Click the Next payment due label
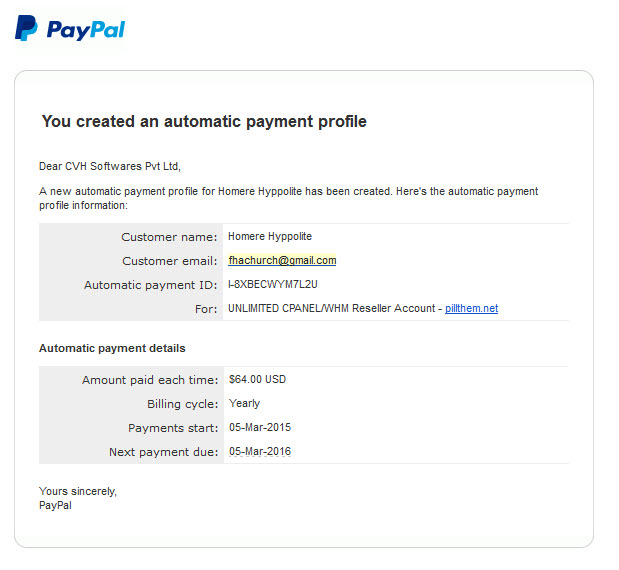The width and height of the screenshot is (619, 570). click(163, 452)
